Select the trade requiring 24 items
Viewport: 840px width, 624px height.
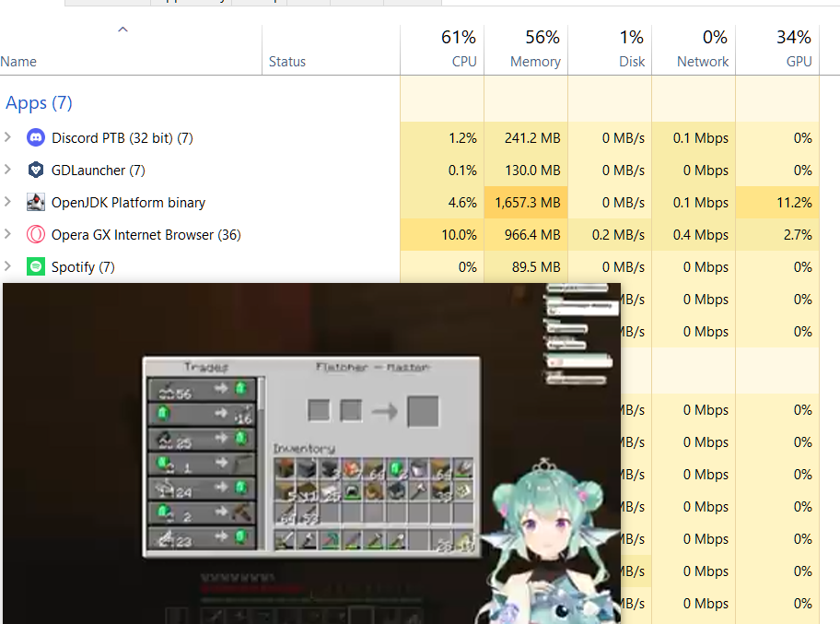202,489
